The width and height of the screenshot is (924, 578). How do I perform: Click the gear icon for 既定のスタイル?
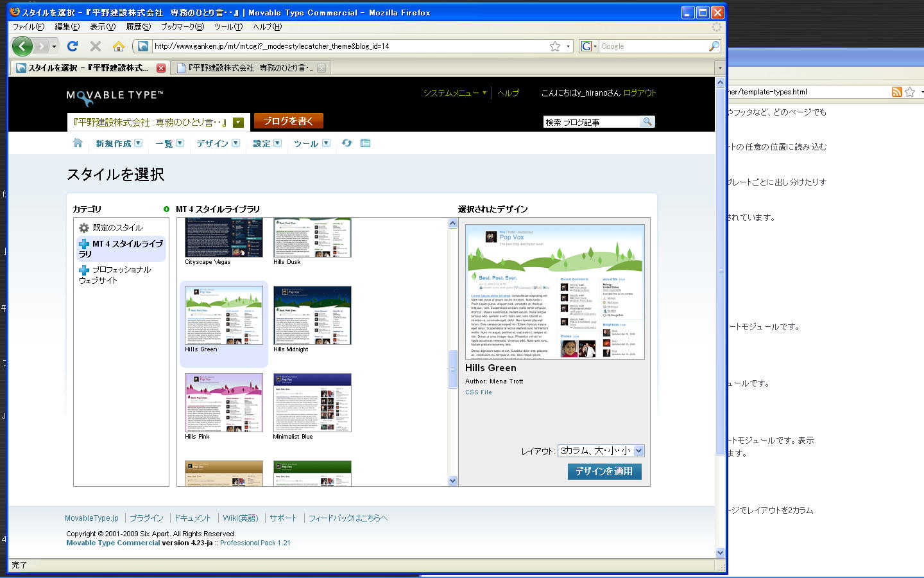pos(84,228)
